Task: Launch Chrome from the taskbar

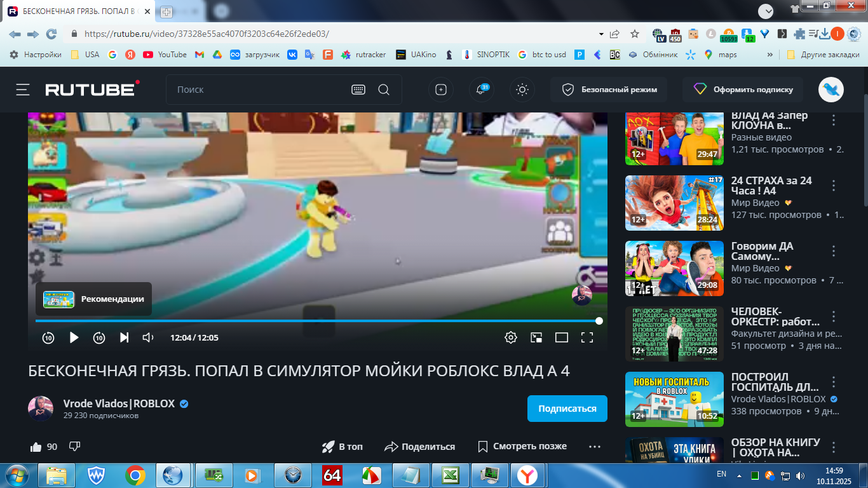Action: pos(135,475)
